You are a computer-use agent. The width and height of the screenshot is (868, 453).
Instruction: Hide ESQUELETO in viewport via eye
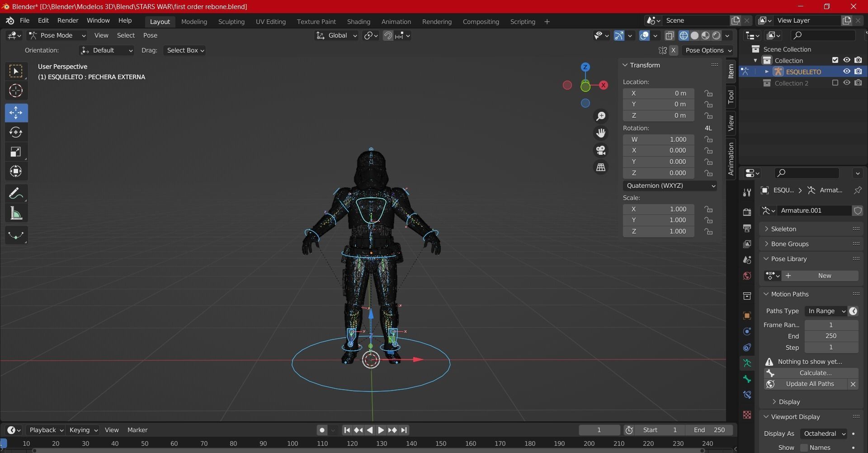pos(847,72)
